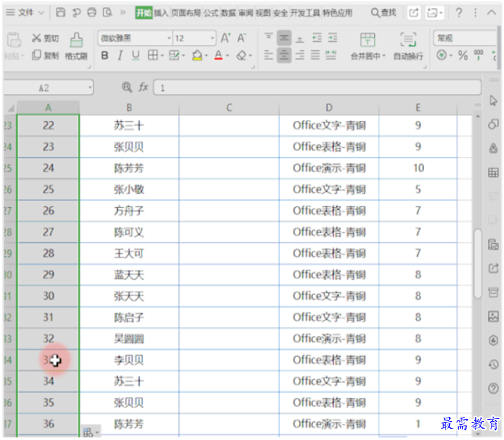Image resolution: width=504 pixels, height=440 pixels.
Task: Toggle Underline formatting
Action: point(136,56)
